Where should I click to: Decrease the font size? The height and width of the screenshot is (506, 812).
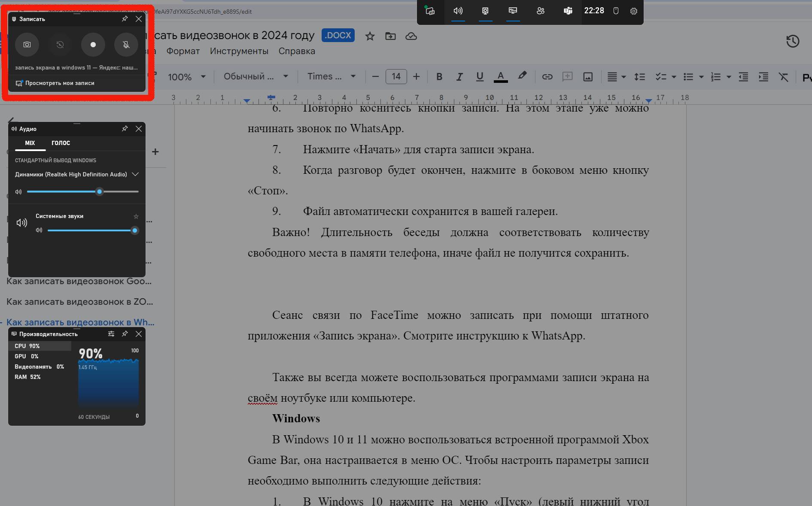coord(375,77)
